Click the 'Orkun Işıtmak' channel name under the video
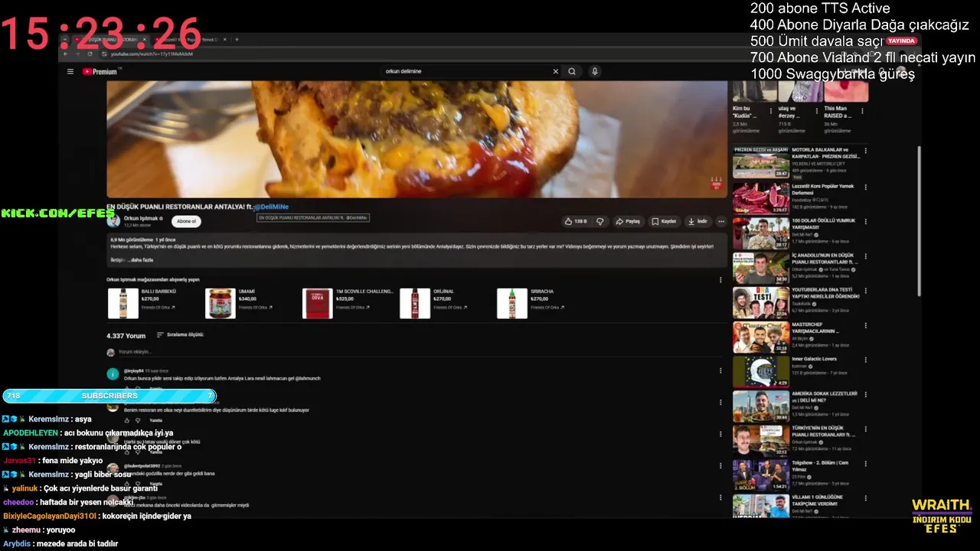980x551 pixels. click(x=142, y=218)
